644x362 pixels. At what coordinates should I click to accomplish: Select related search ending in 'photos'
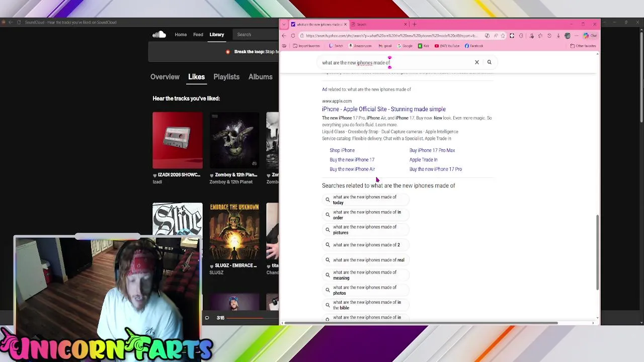365,290
